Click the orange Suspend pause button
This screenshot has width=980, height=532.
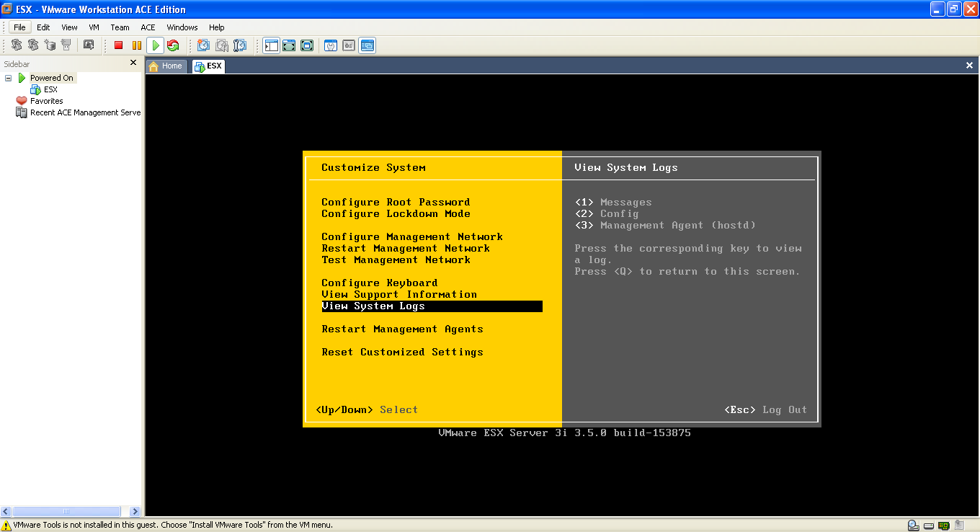point(137,45)
